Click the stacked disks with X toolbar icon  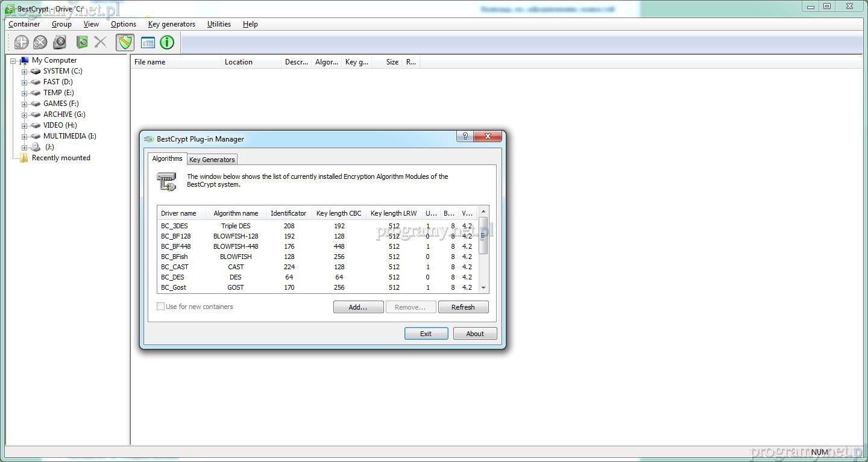60,42
